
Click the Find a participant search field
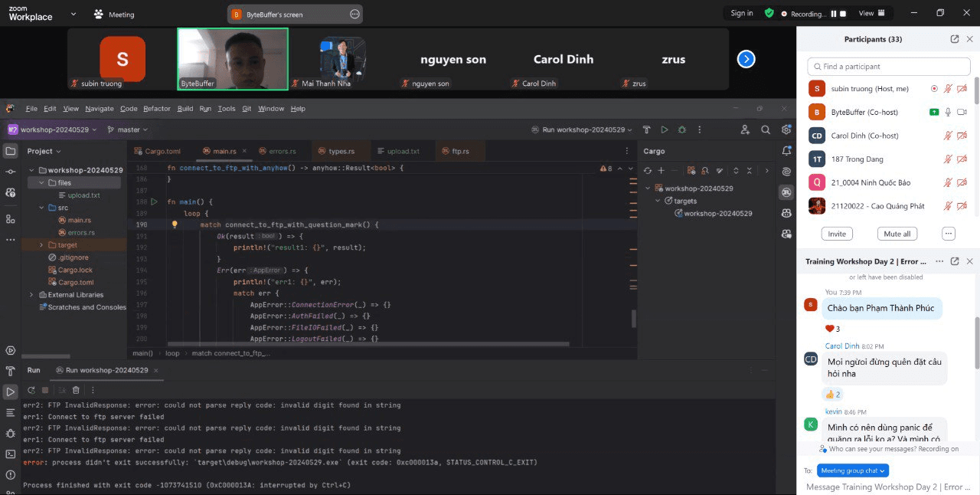888,67
